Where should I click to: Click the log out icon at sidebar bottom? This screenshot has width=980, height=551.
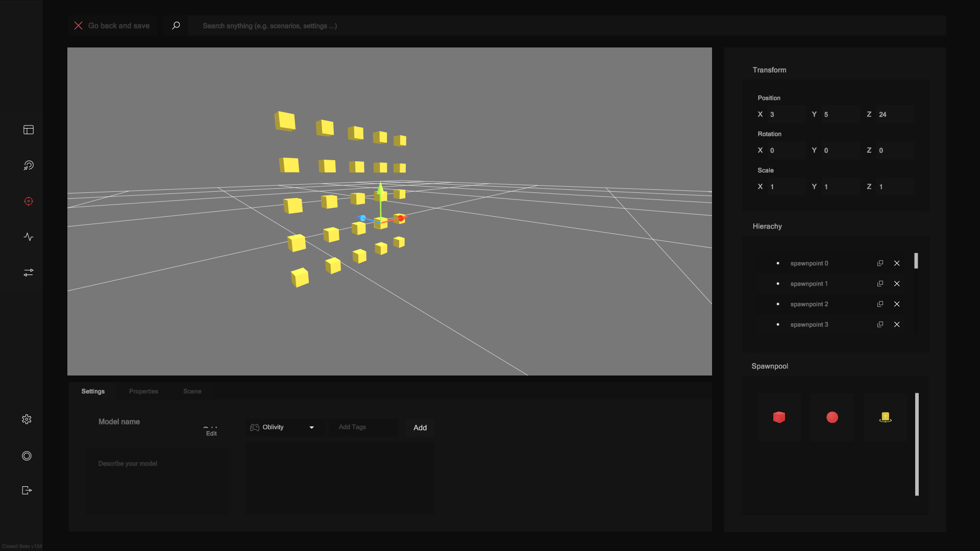pyautogui.click(x=26, y=490)
